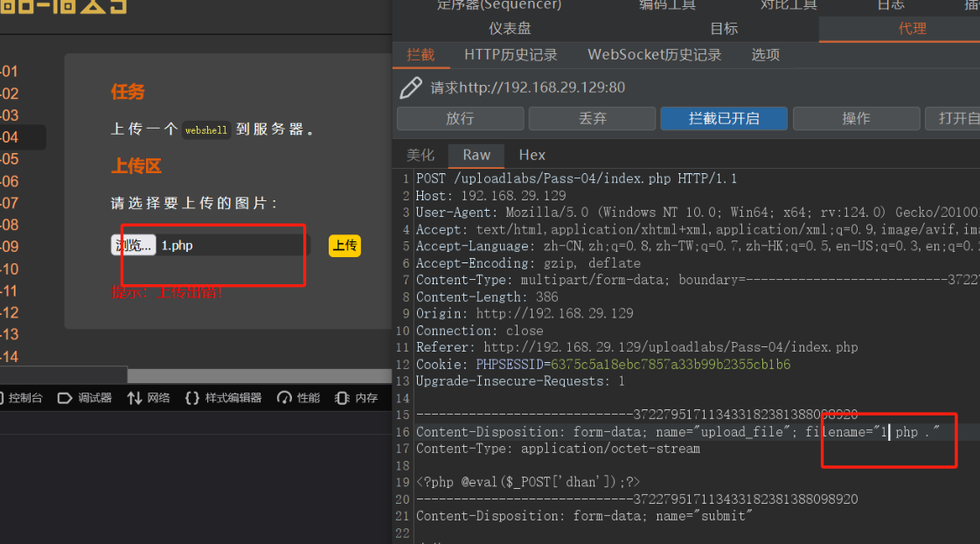Image resolution: width=980 pixels, height=544 pixels.
Task: Click the PHPSESSID cookie value
Action: [x=671, y=365]
